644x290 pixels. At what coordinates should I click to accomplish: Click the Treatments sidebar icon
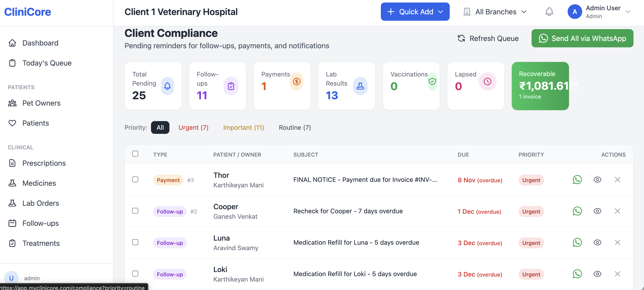pyautogui.click(x=13, y=243)
